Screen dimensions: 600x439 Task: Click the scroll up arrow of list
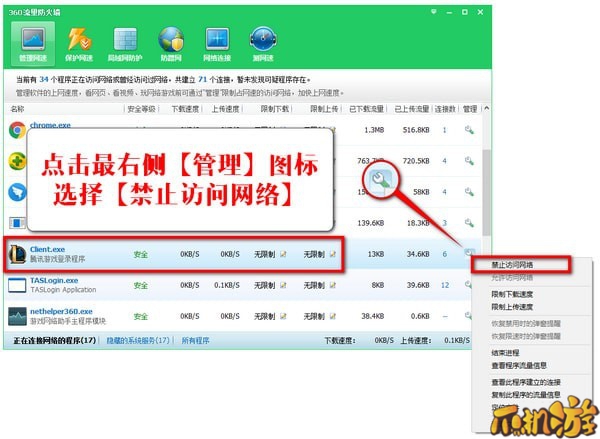click(486, 109)
